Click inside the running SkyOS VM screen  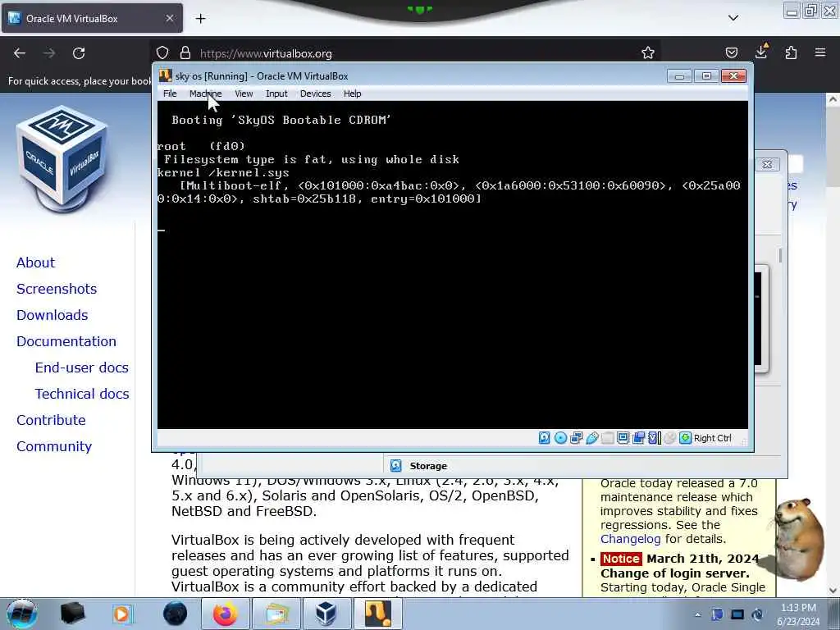click(x=452, y=265)
